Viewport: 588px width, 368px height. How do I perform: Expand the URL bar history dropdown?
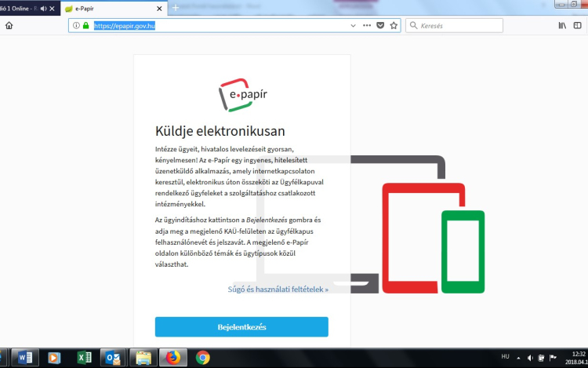[352, 25]
